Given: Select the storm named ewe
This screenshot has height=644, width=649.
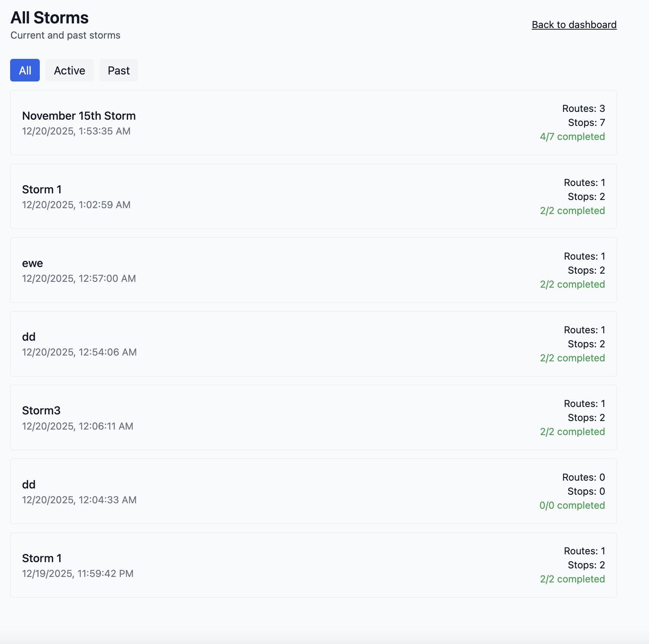Looking at the screenshot, I should pos(32,263).
